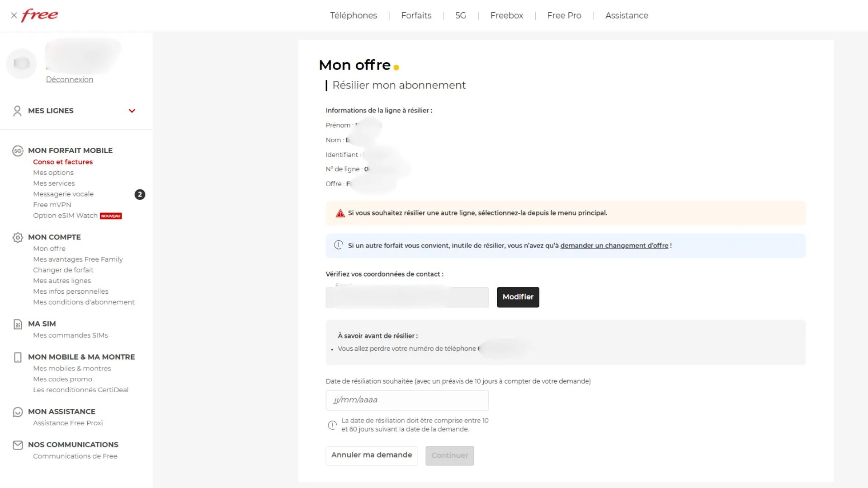Image resolution: width=868 pixels, height=488 pixels.
Task: Click the Résilier mon abonnement subtitle
Action: tap(399, 85)
